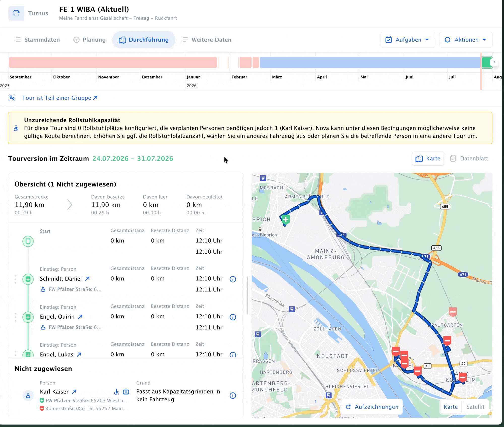Viewport: 504px width, 427px height.
Task: Select the blue timeline period bar
Action: [x=370, y=63]
